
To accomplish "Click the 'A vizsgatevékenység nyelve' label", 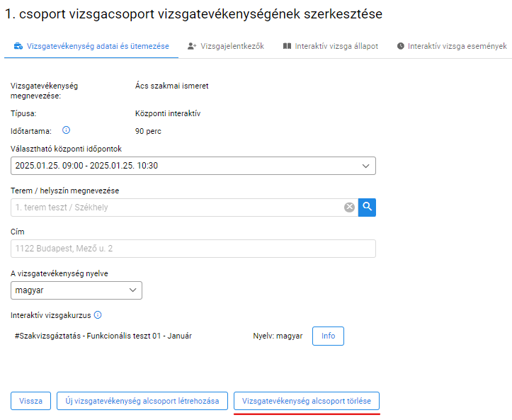I will click(59, 273).
